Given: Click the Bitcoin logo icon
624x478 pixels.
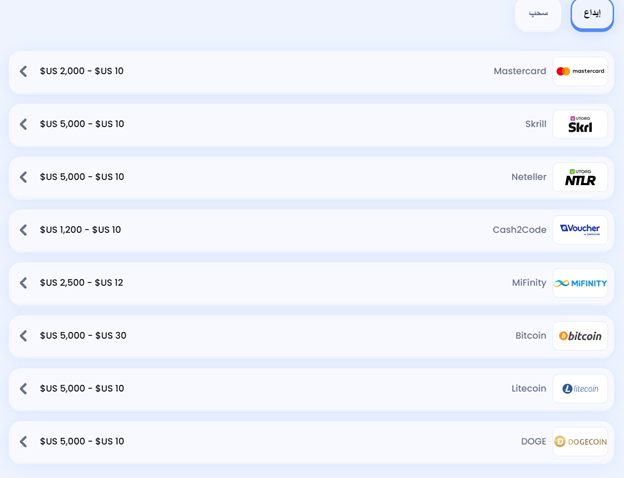Looking at the screenshot, I should (x=580, y=336).
